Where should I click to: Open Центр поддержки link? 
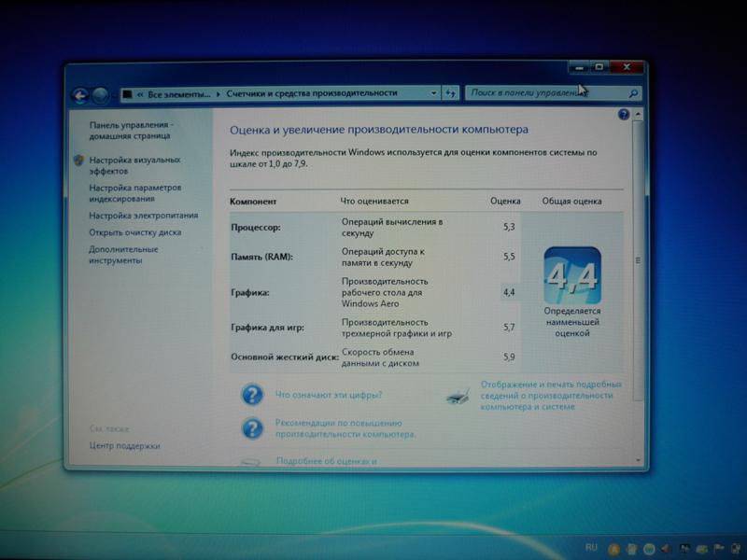tap(125, 446)
